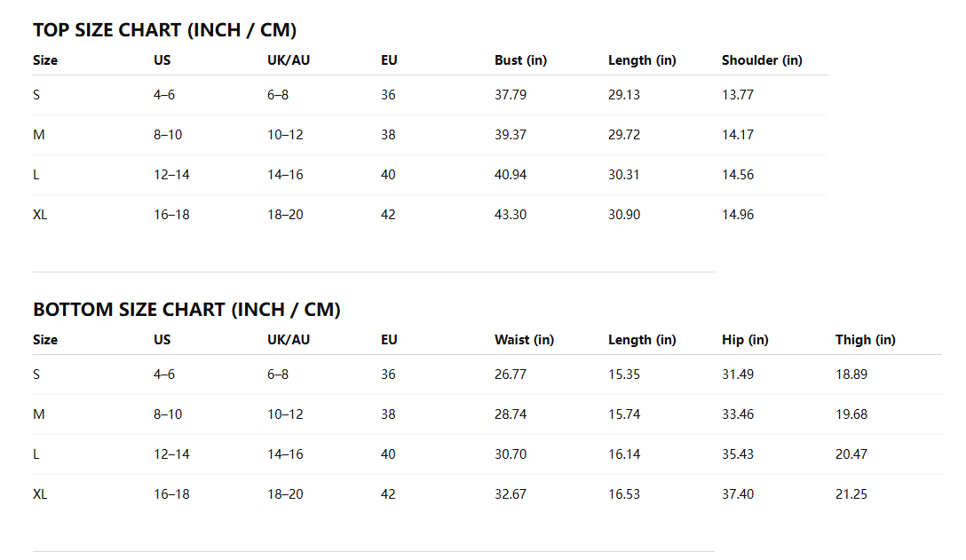Click the TOP SIZE CHART heading
Viewport: 966px width, 560px height.
click(164, 30)
